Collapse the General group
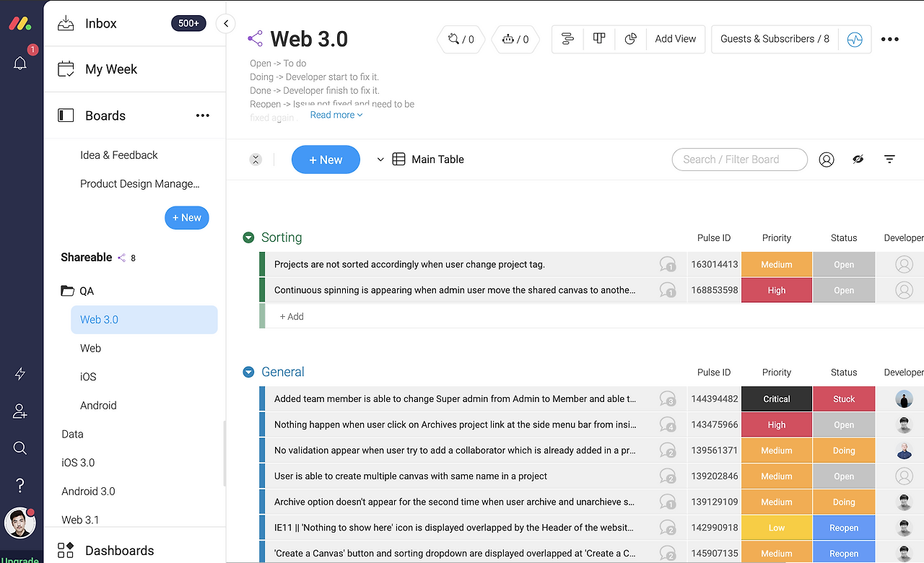Viewport: 924px width, 563px height. coord(248,372)
